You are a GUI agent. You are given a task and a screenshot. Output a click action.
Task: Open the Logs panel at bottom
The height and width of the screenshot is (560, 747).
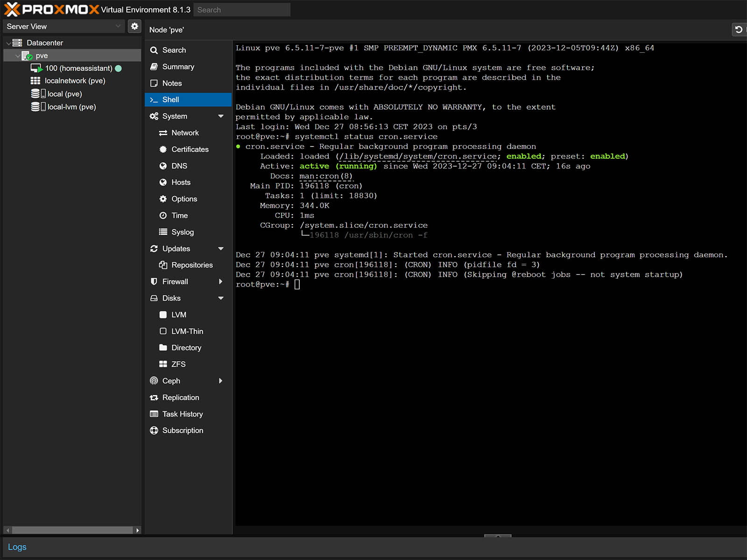tap(17, 546)
